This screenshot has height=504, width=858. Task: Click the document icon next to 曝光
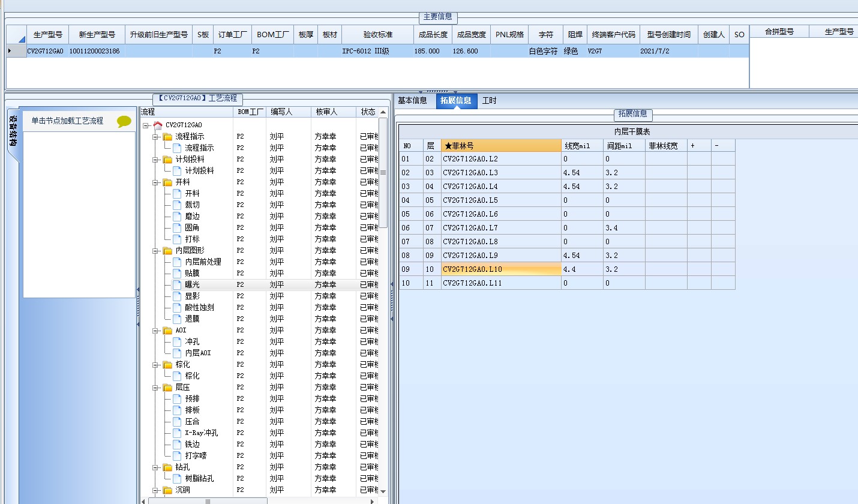coord(177,285)
